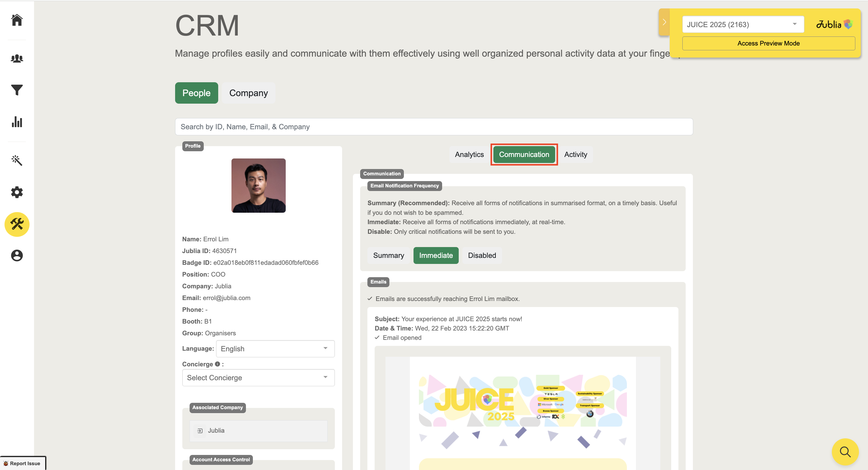The width and height of the screenshot is (868, 470).
Task: Open the Language English dropdown
Action: pos(275,349)
